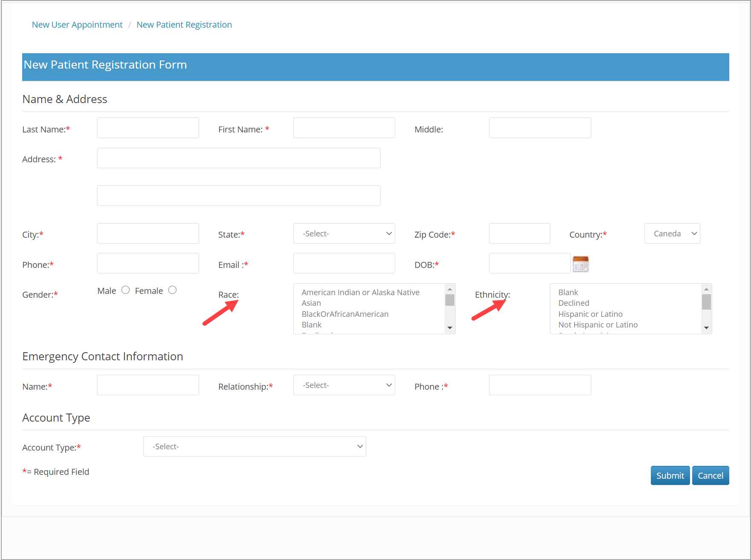Click the Last Name input field
The height and width of the screenshot is (560, 751).
(x=148, y=128)
